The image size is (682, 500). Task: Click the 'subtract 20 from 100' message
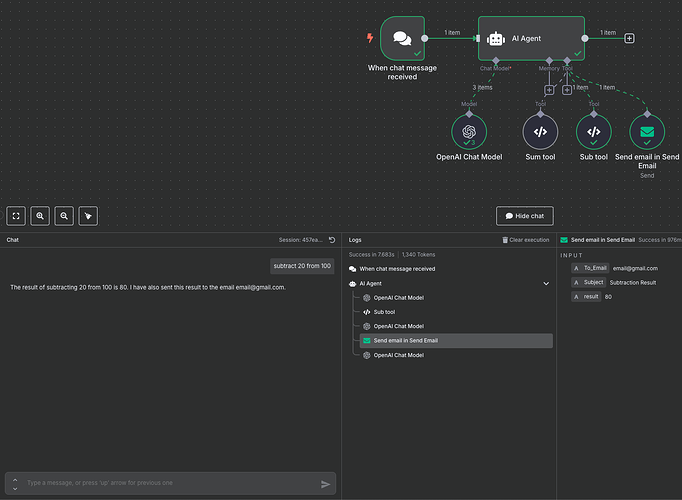coord(302,266)
